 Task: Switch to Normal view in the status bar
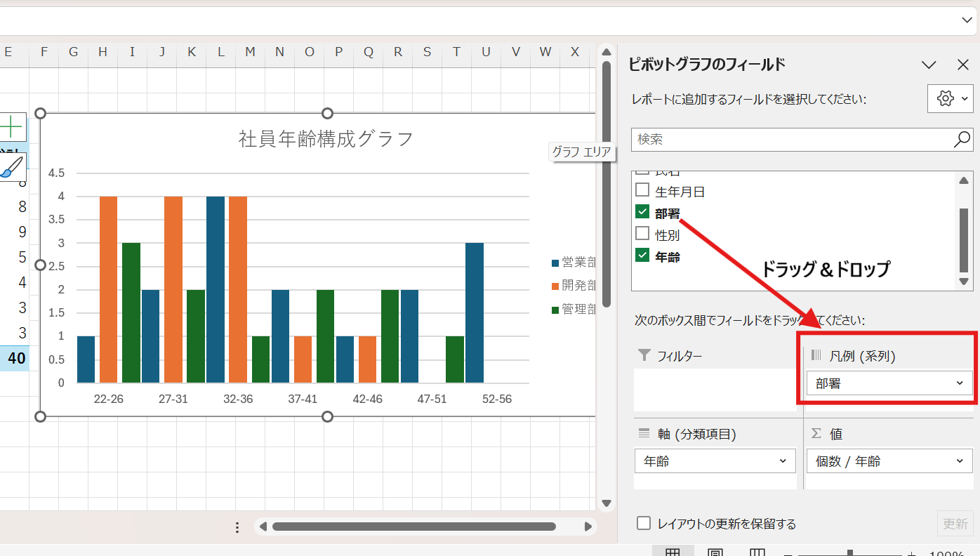tap(672, 552)
